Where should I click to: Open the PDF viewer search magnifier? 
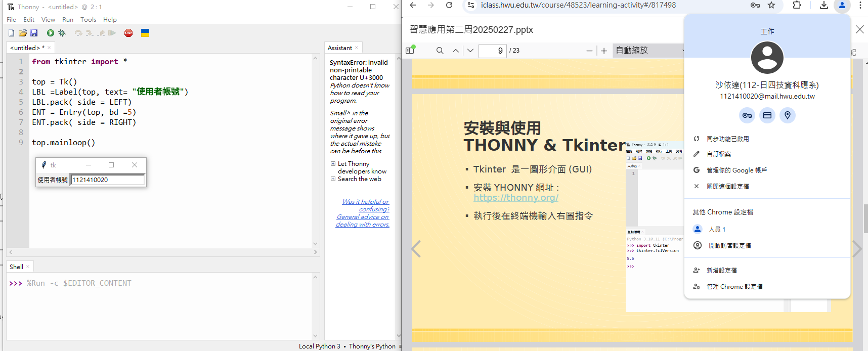(x=440, y=51)
